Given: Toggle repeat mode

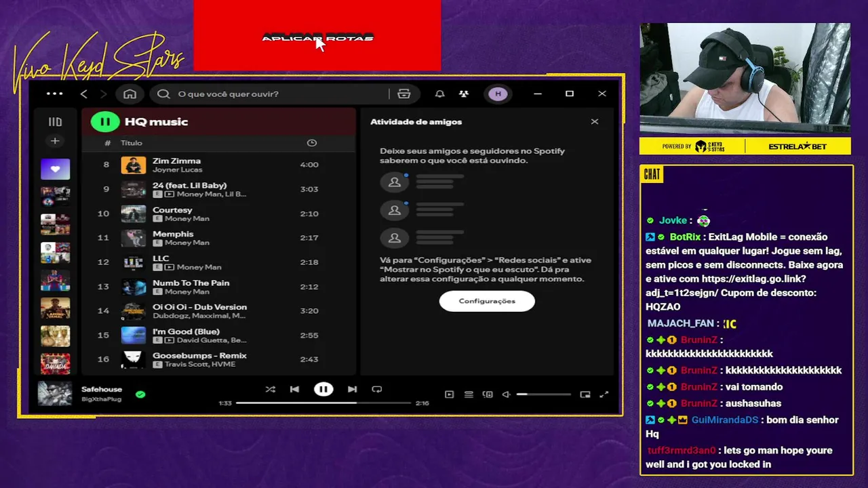Looking at the screenshot, I should (x=377, y=389).
